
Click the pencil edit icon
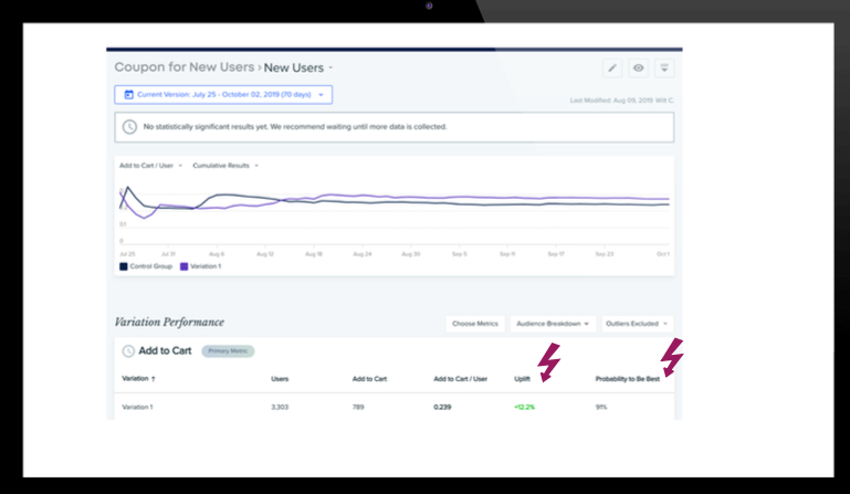(x=612, y=68)
